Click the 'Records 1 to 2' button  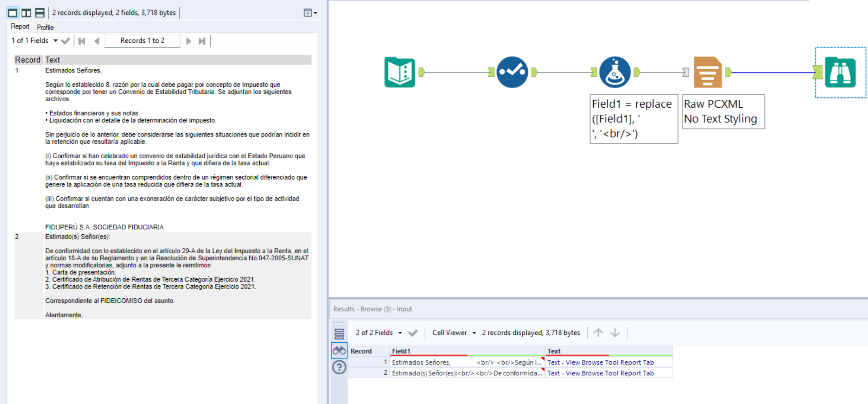tap(142, 40)
